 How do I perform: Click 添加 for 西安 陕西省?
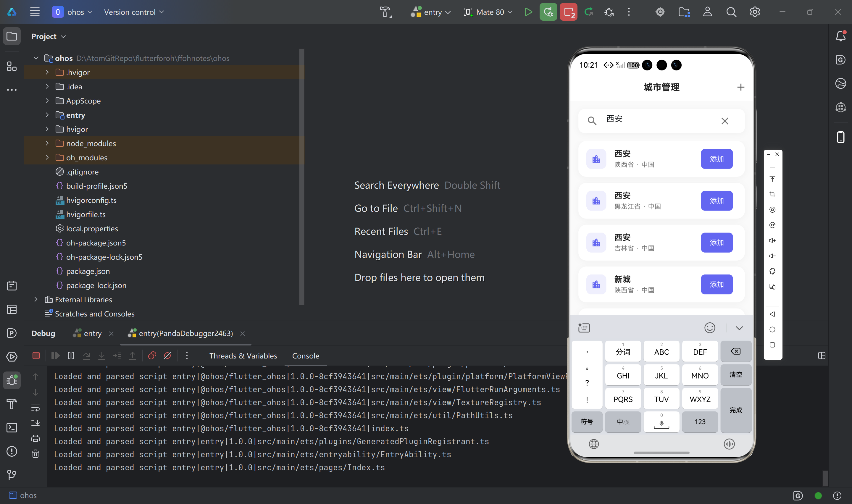pos(717,159)
